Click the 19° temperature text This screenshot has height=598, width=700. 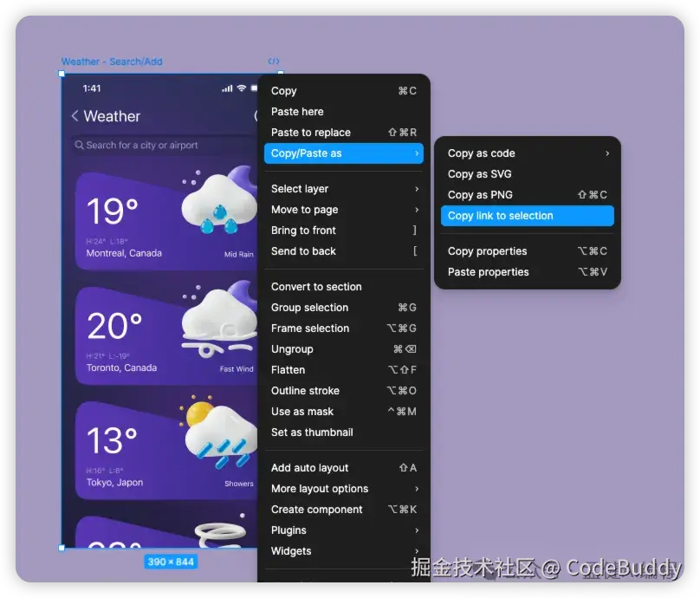(113, 211)
